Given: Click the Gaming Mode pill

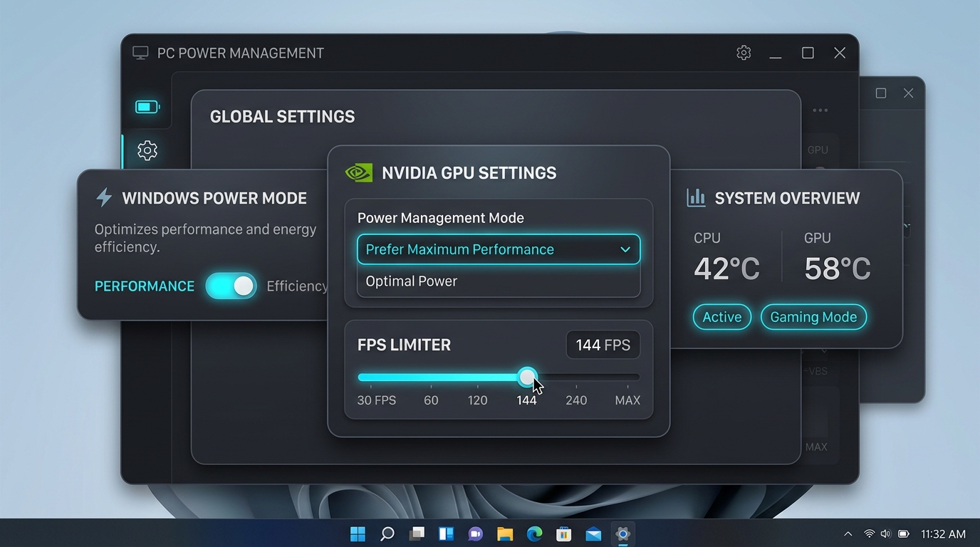Looking at the screenshot, I should [813, 317].
